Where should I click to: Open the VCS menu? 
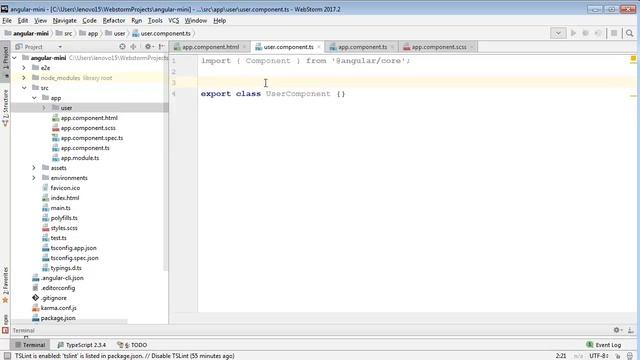point(173,20)
